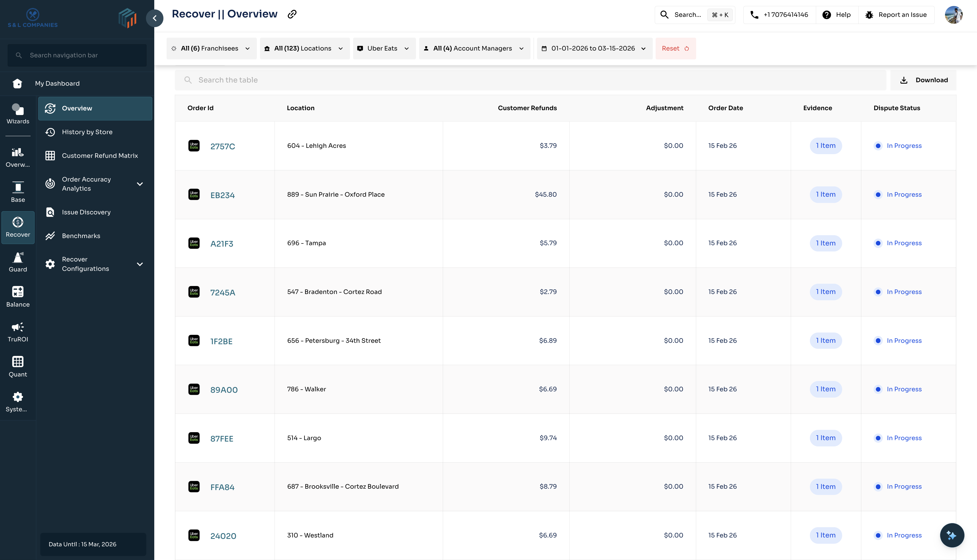Open the AI sparkle assistant button
Viewport: 977px width, 560px height.
click(952, 535)
